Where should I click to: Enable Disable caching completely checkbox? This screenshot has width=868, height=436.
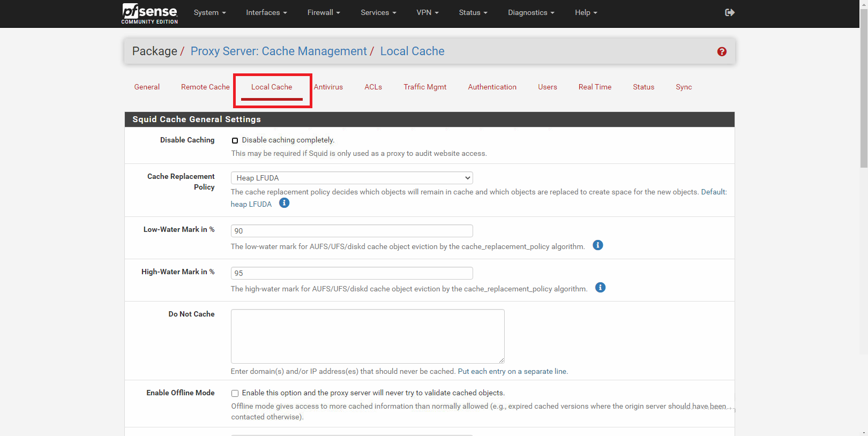[235, 140]
